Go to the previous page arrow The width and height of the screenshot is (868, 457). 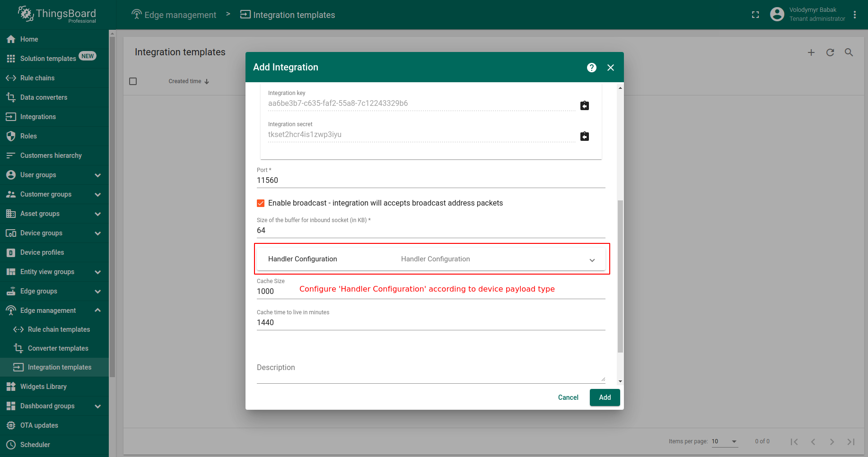point(813,442)
